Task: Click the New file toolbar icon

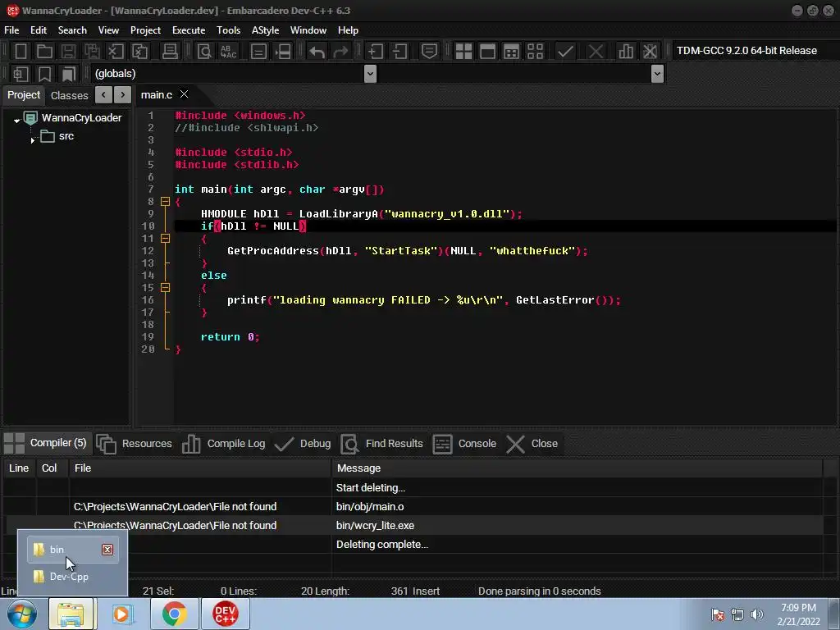Action: 21,51
